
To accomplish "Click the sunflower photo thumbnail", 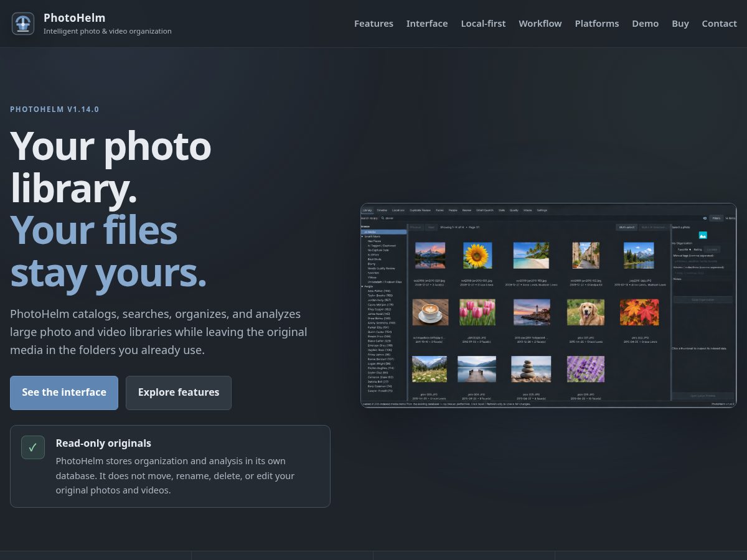I will pos(477,255).
